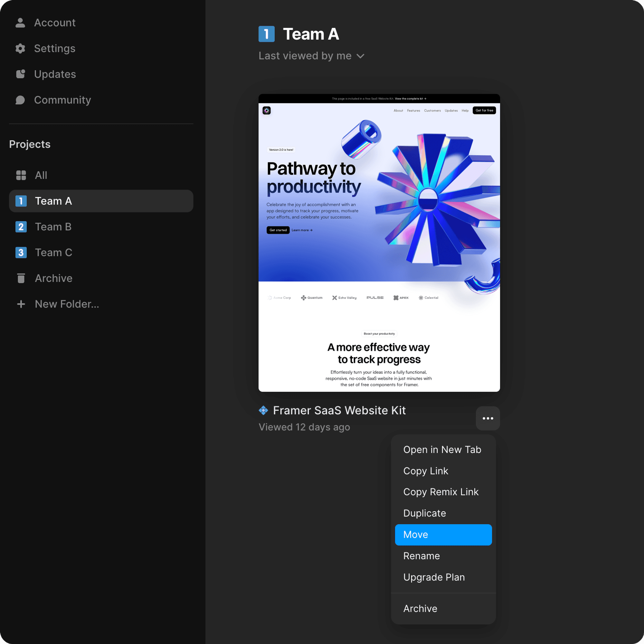Open the Framer SaaS Website Kit thumbnail
The height and width of the screenshot is (644, 644).
(x=379, y=243)
